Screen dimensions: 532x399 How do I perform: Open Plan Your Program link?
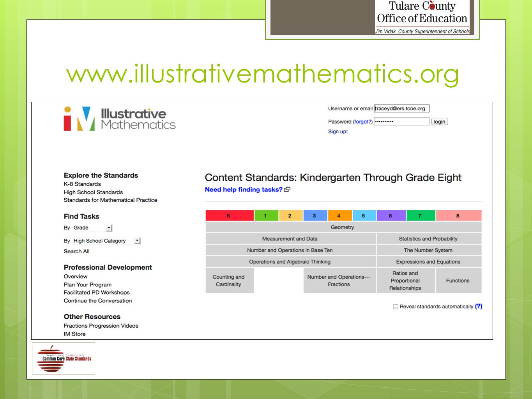(x=88, y=284)
